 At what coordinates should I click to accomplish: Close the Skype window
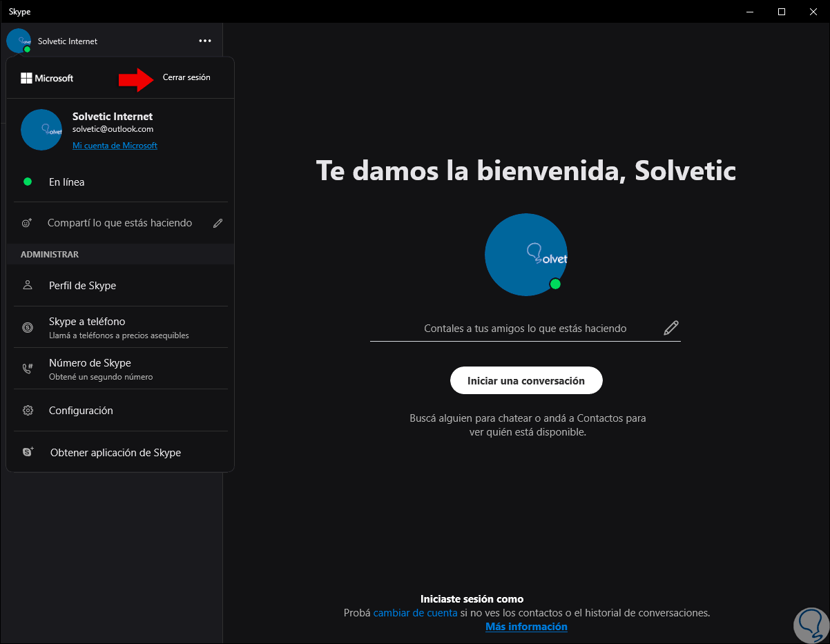813,11
